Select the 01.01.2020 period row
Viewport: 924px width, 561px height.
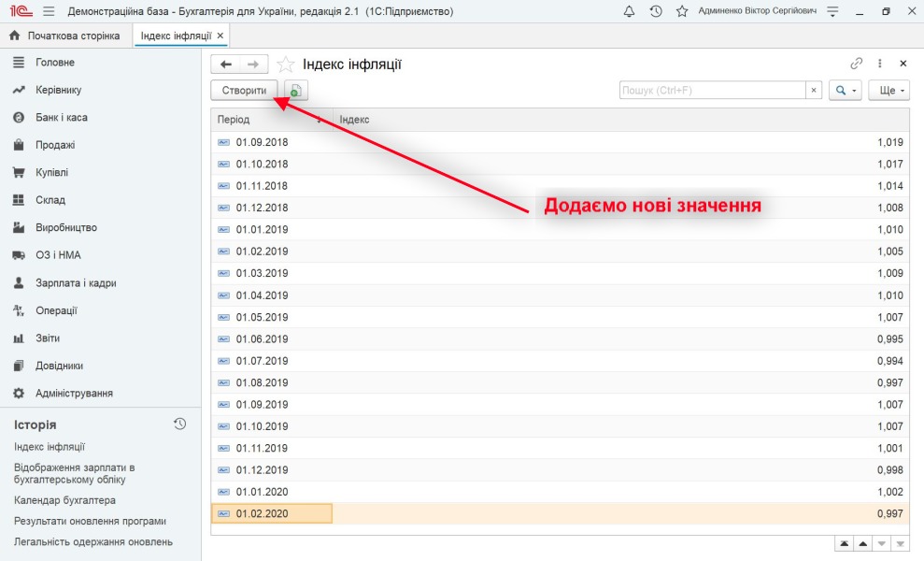point(560,492)
